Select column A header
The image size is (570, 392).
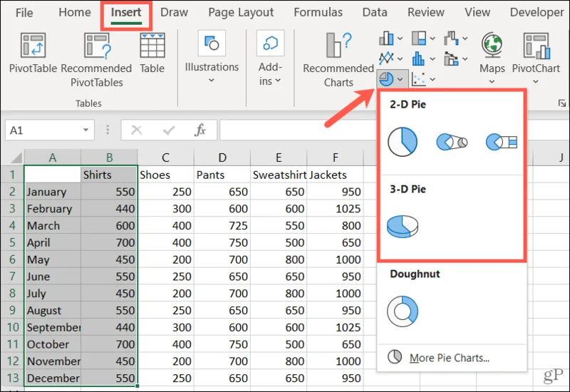[x=53, y=158]
